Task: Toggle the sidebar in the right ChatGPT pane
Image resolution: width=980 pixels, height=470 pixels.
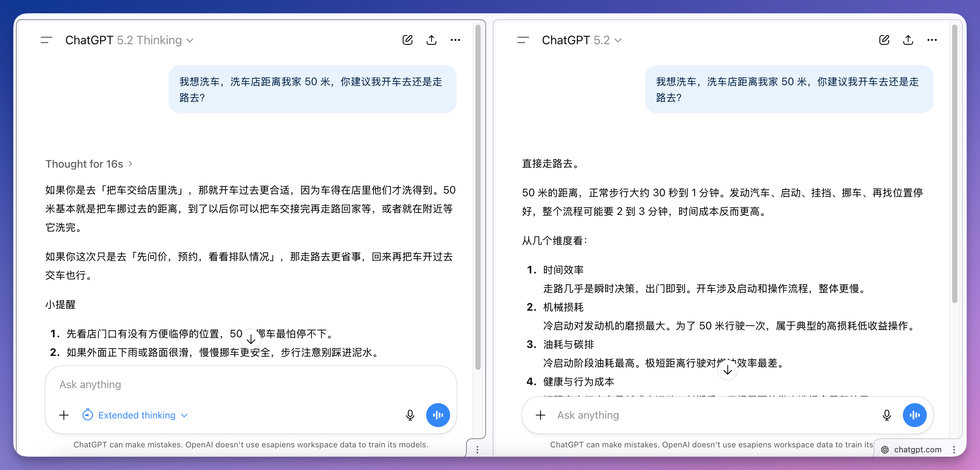Action: (x=523, y=40)
